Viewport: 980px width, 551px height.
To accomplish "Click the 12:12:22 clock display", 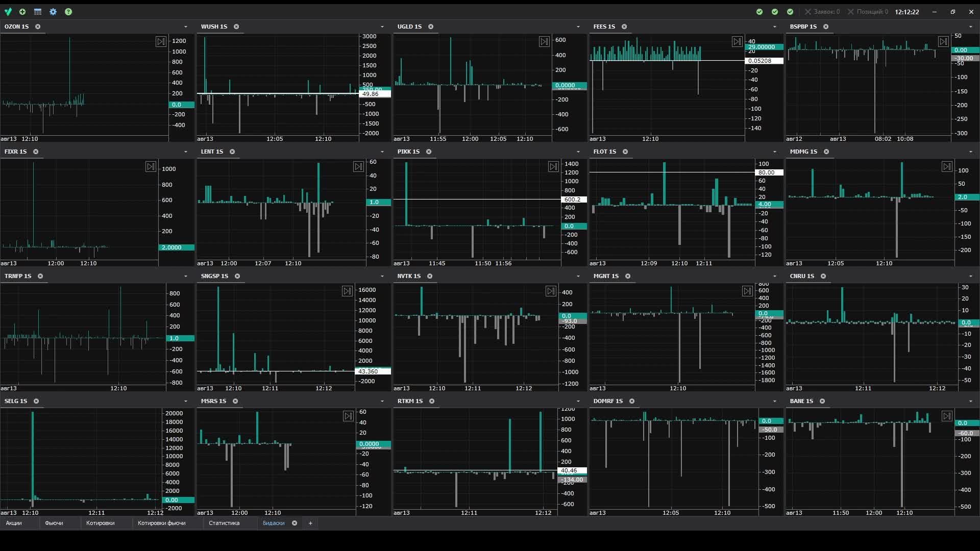I will [907, 12].
